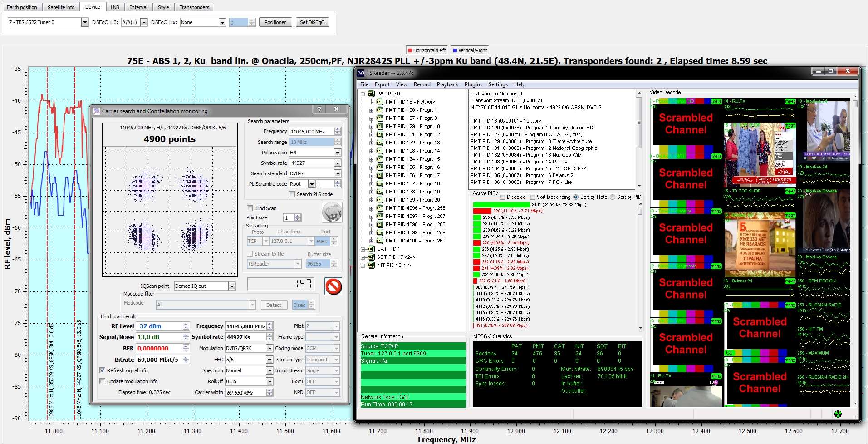The image size is (868, 444).
Task: Uncheck Refresh signal info
Action: [102, 370]
